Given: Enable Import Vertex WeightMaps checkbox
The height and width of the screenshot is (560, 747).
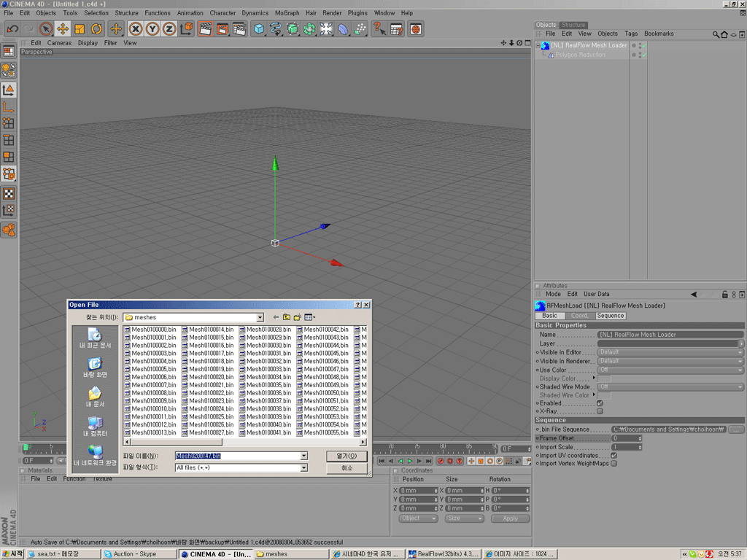Looking at the screenshot, I should [614, 463].
